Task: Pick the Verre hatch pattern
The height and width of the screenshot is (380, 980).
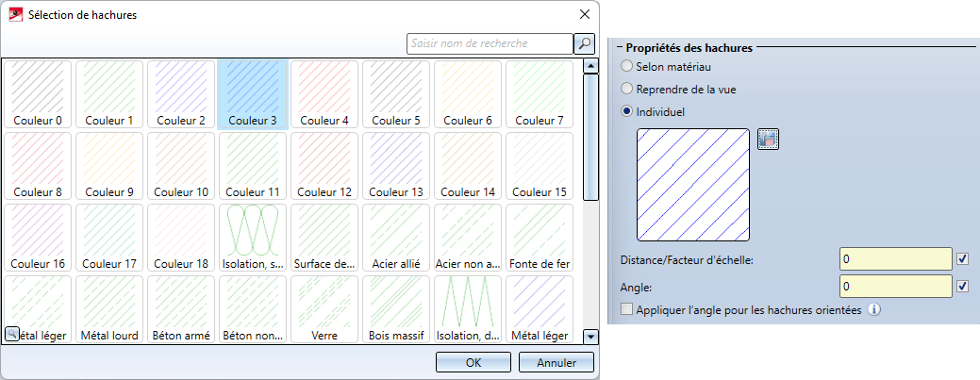Action: pyautogui.click(x=325, y=309)
